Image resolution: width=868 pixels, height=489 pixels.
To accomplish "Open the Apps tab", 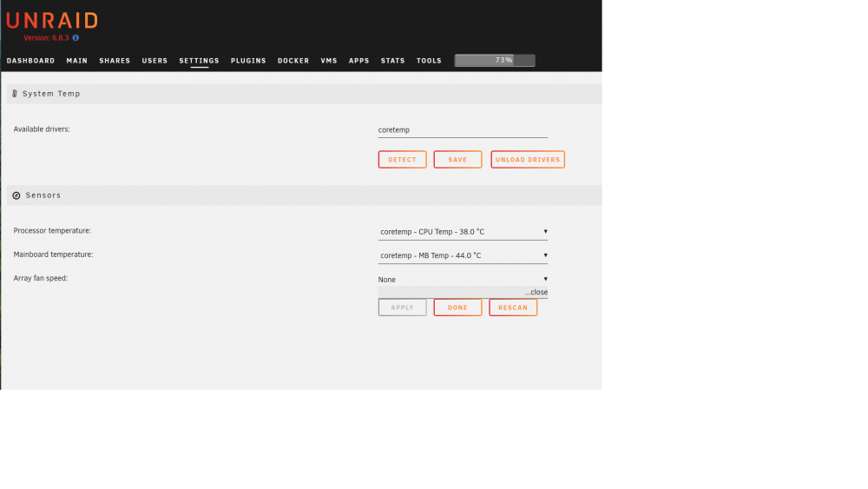I will click(358, 60).
